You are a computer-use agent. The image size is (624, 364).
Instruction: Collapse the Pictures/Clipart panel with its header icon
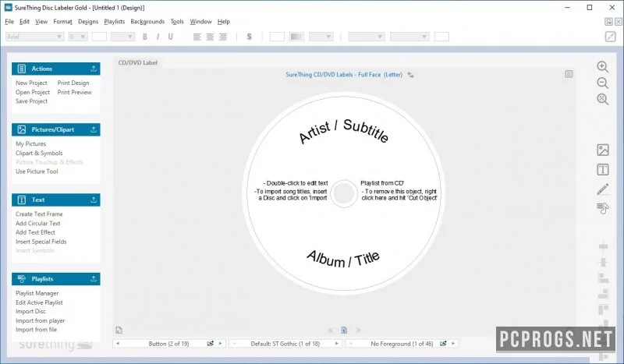[x=94, y=129]
